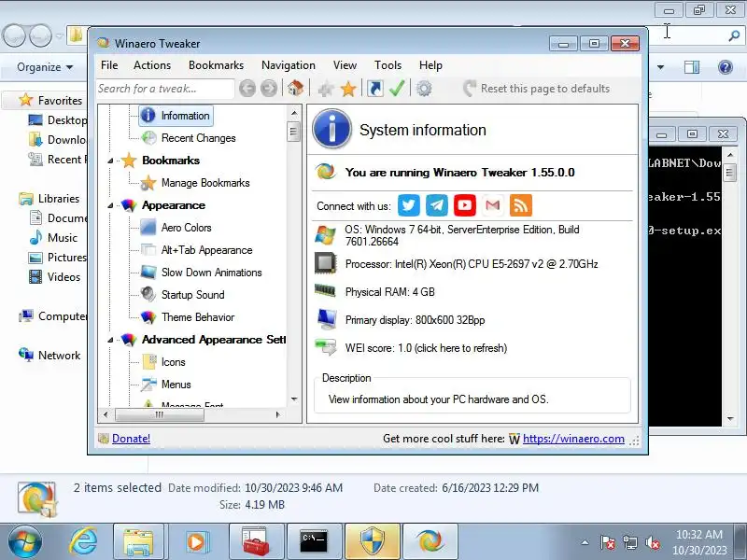
Task: Open settings with the gear icon
Action: (424, 89)
